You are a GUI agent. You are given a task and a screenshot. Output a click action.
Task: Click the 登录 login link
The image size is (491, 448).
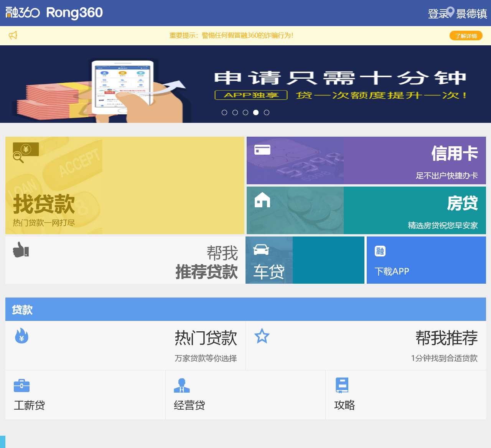[438, 14]
